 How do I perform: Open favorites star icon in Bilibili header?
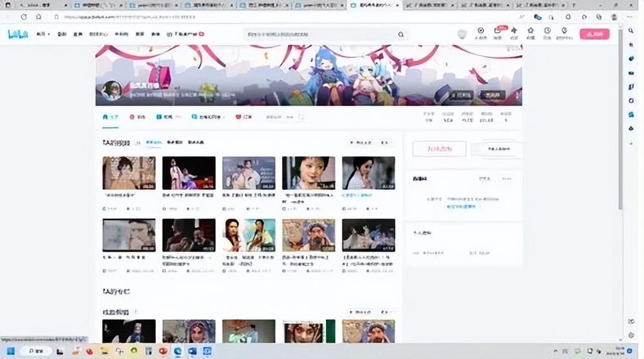pyautogui.click(x=531, y=32)
